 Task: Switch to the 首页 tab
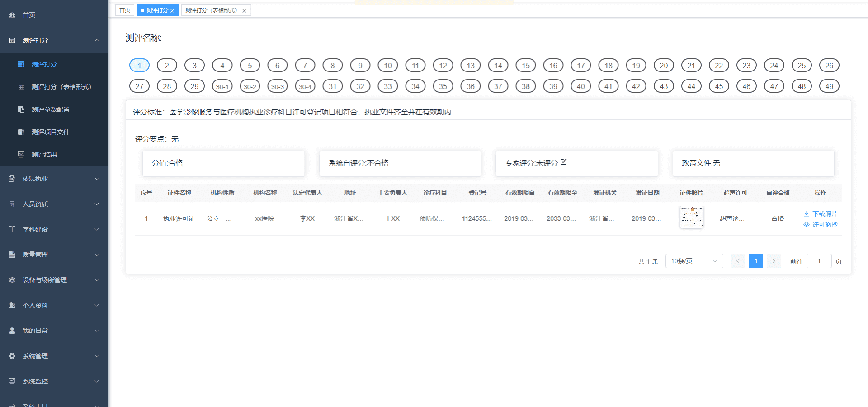tap(125, 10)
